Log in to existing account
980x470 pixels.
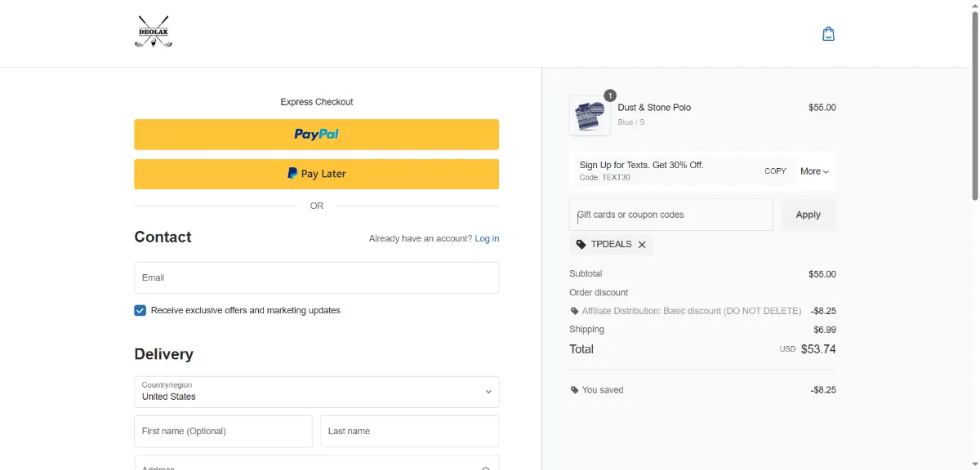tap(487, 238)
